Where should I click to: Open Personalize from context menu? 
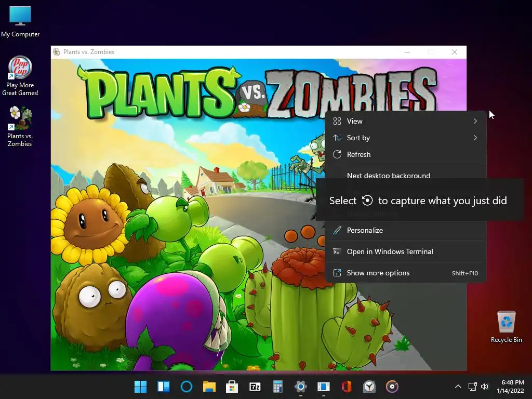pos(405,230)
